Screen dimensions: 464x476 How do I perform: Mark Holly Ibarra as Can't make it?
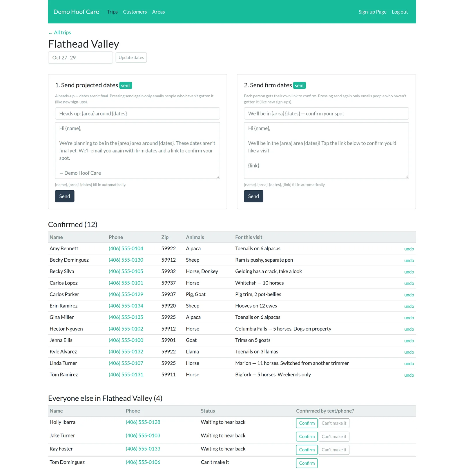click(x=334, y=423)
